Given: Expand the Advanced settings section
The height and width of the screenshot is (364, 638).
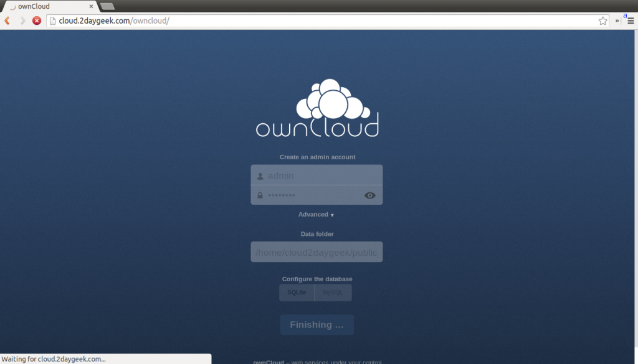Looking at the screenshot, I should [316, 214].
